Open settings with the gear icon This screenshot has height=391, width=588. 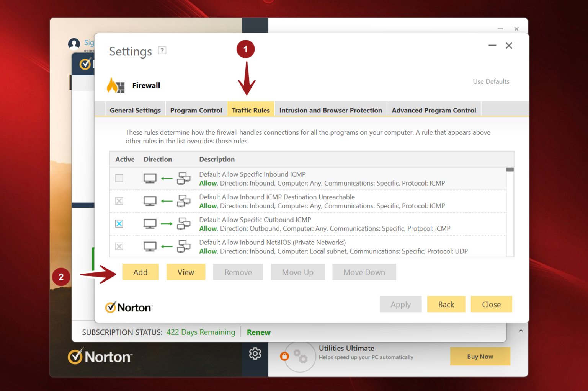point(255,354)
